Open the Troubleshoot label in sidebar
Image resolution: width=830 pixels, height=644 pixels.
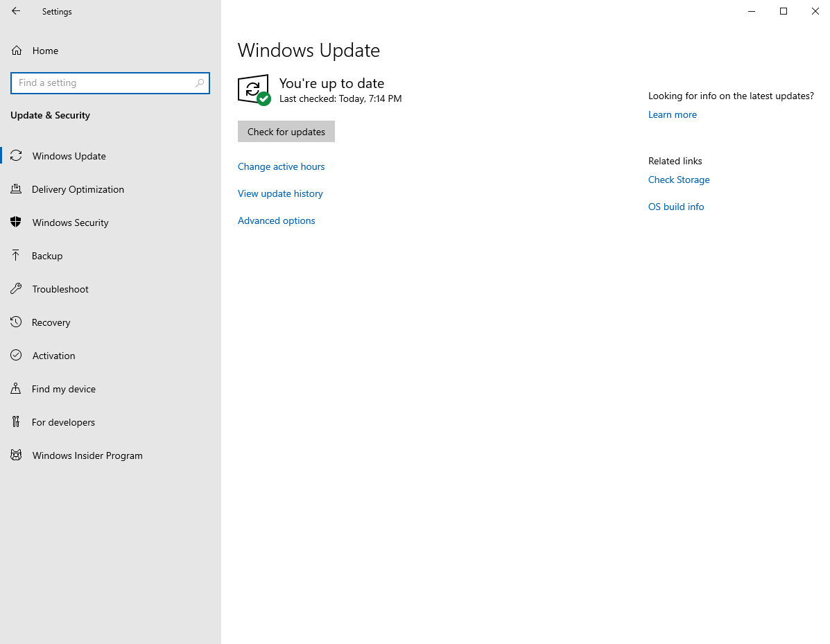[60, 290]
